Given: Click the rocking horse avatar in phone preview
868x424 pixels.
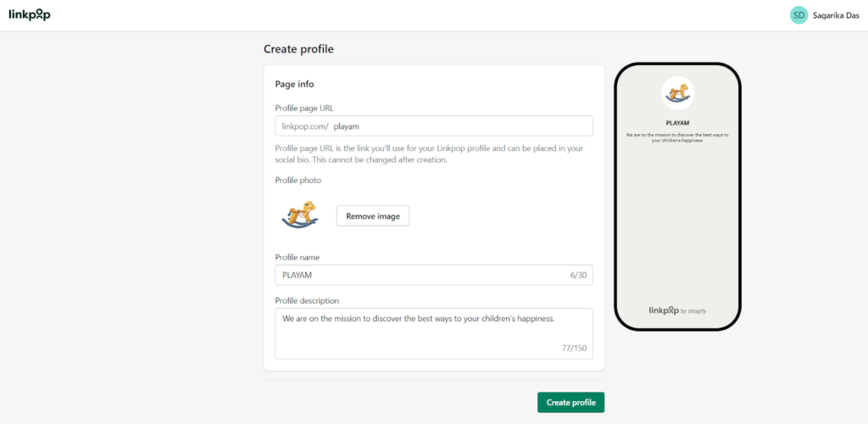Looking at the screenshot, I should pos(677,93).
